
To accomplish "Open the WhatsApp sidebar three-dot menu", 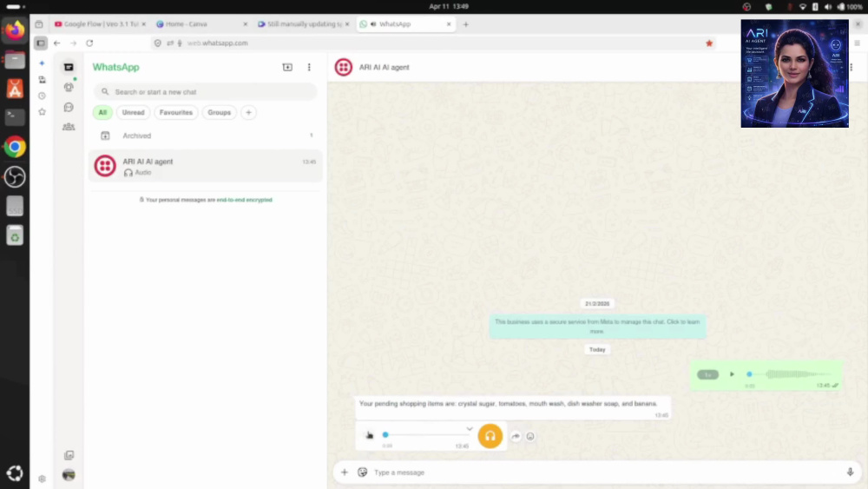I will (x=309, y=67).
